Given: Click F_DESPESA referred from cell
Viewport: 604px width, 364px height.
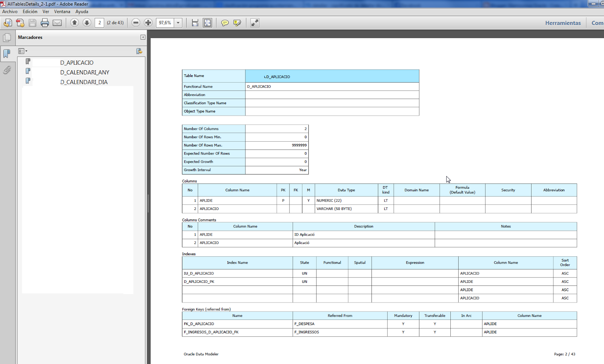Looking at the screenshot, I should 340,324.
